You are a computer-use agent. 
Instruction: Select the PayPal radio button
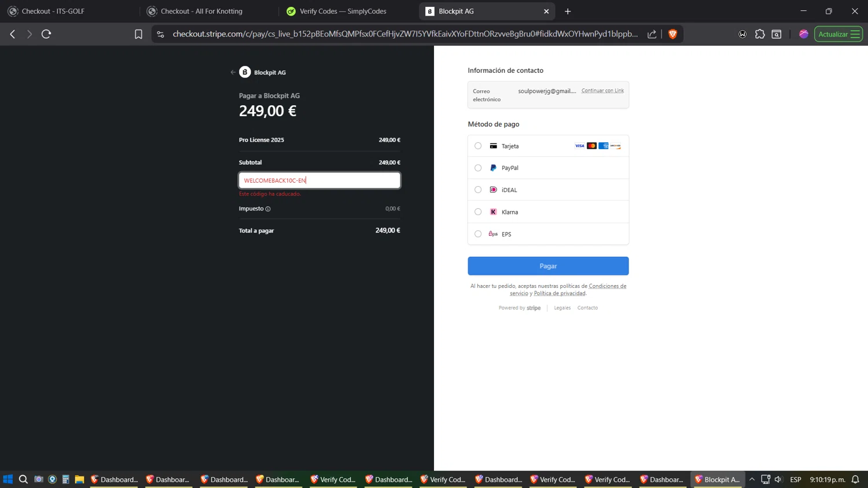pos(478,168)
